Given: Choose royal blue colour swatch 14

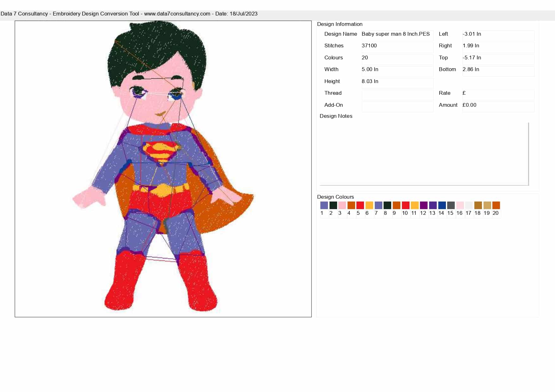Looking at the screenshot, I should tap(442, 205).
